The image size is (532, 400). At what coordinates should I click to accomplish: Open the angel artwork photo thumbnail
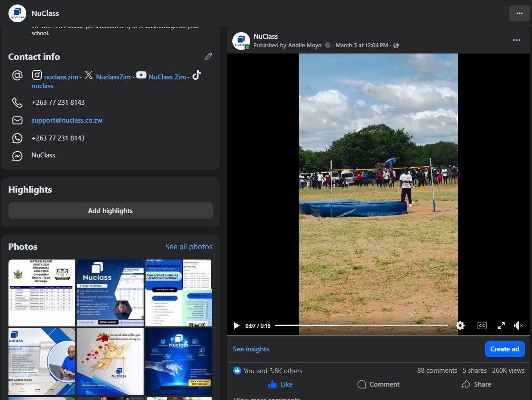coord(110,361)
